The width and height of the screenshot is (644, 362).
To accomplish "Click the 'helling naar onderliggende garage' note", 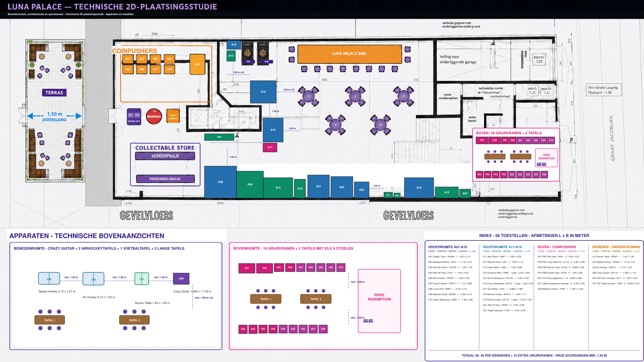I will pos(458,59).
